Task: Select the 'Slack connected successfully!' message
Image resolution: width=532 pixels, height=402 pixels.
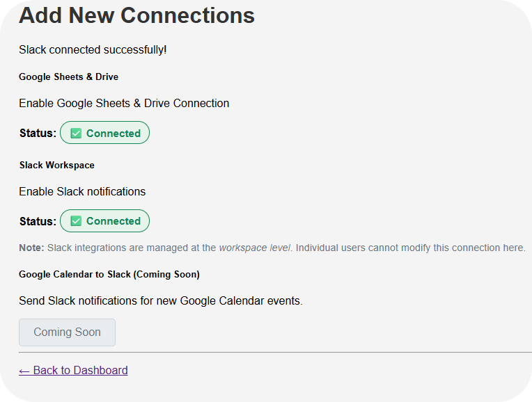Action: 93,50
